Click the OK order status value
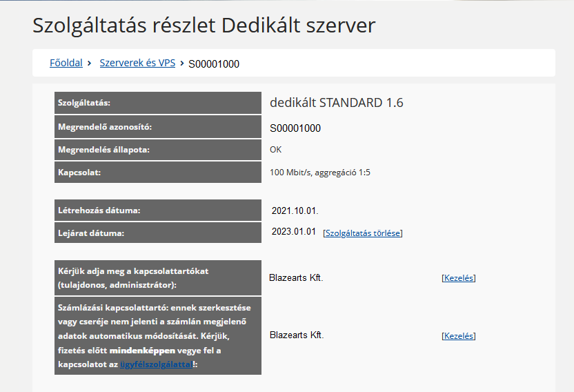Image resolution: width=574 pixels, height=392 pixels. coord(276,150)
